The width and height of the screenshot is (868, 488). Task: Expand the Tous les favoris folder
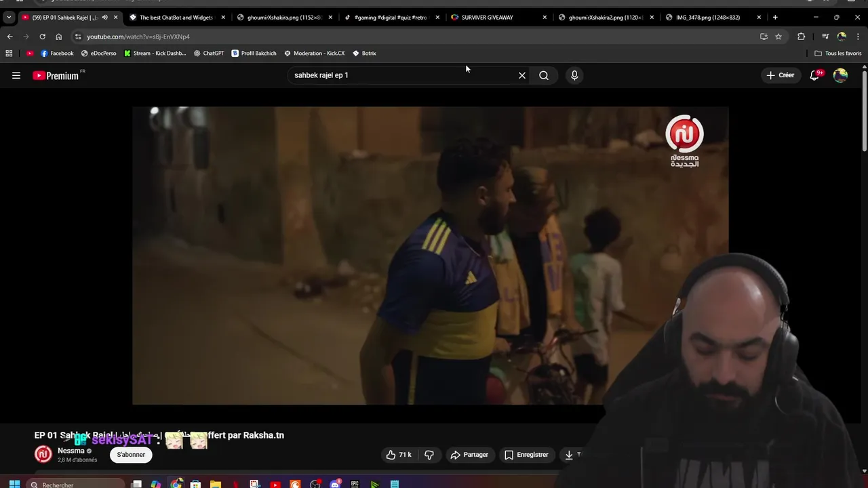point(838,53)
